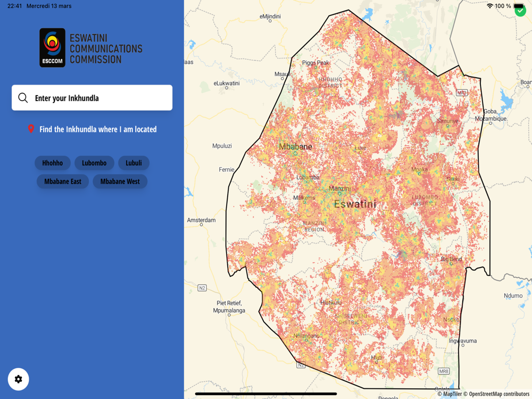This screenshot has width=532, height=399.
Task: Click the Mpuluzi map label
Action: coord(222,146)
